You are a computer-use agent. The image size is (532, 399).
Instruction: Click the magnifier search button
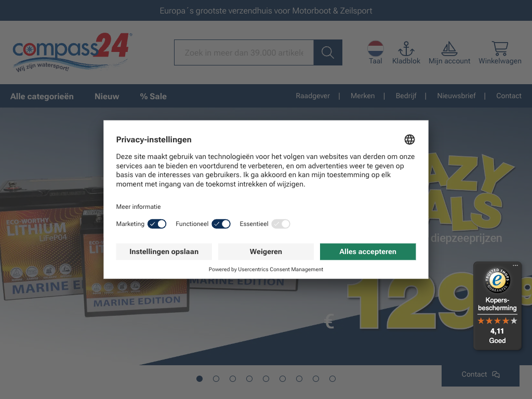(x=328, y=52)
